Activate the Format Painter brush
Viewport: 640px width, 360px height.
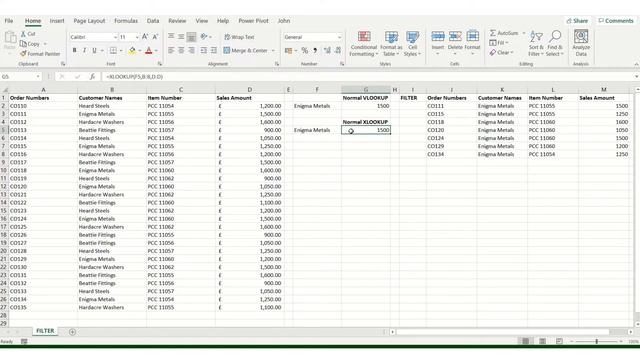click(23, 53)
